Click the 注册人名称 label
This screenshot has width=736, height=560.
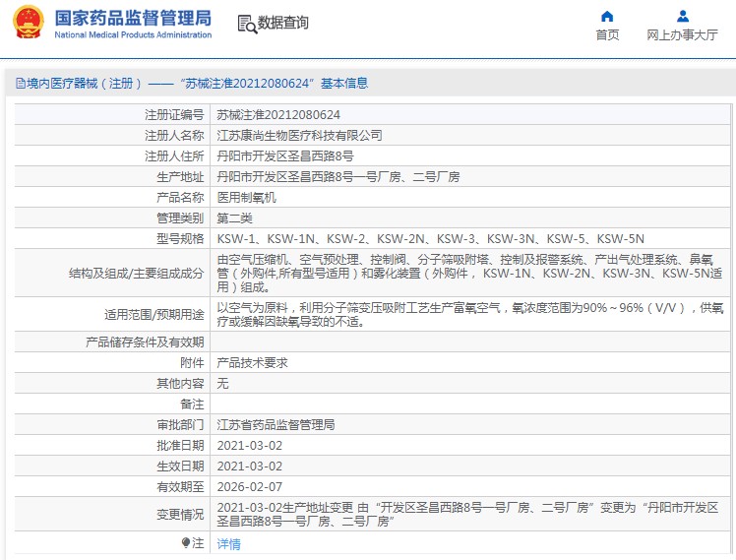[x=174, y=136]
